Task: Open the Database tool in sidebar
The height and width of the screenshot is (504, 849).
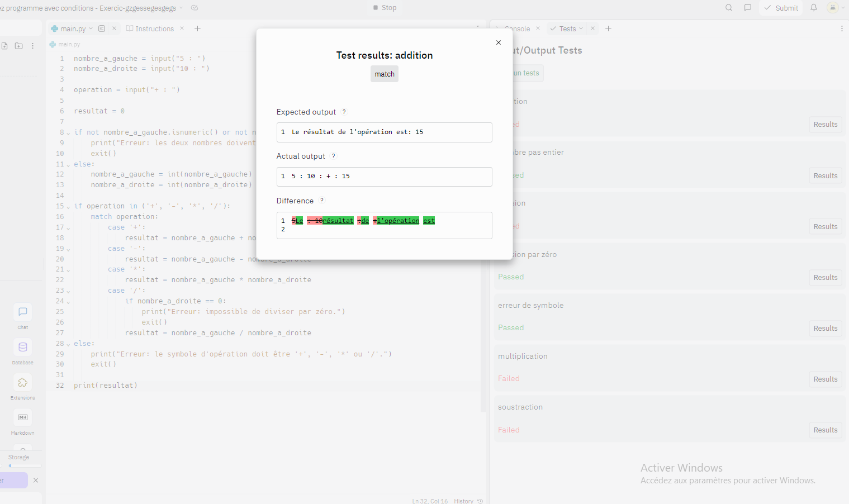Action: point(23,348)
